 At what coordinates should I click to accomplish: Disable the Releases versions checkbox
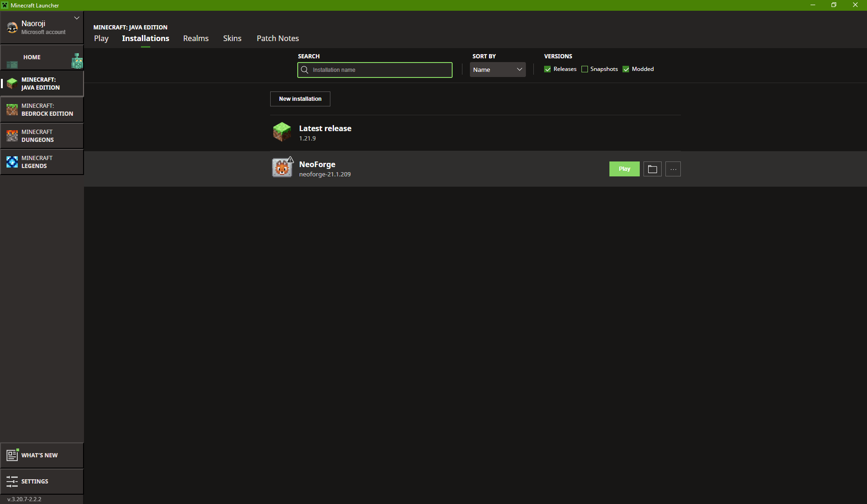point(547,69)
